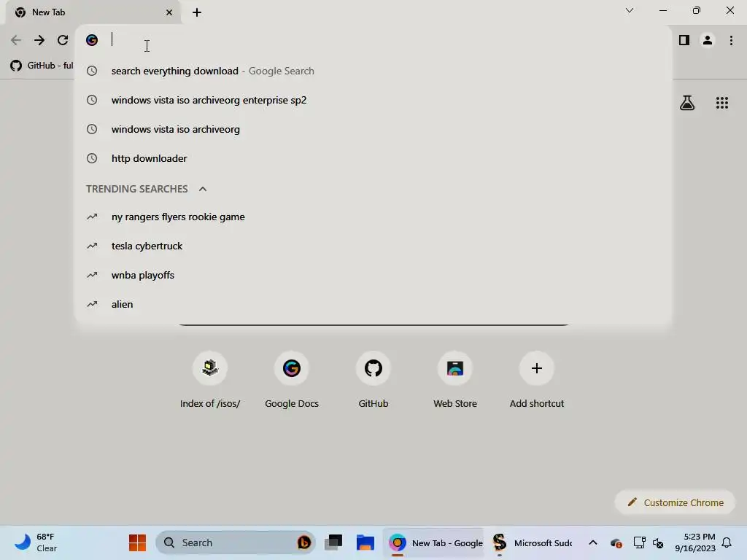
Task: Open File Explorer from taskbar
Action: pyautogui.click(x=365, y=542)
